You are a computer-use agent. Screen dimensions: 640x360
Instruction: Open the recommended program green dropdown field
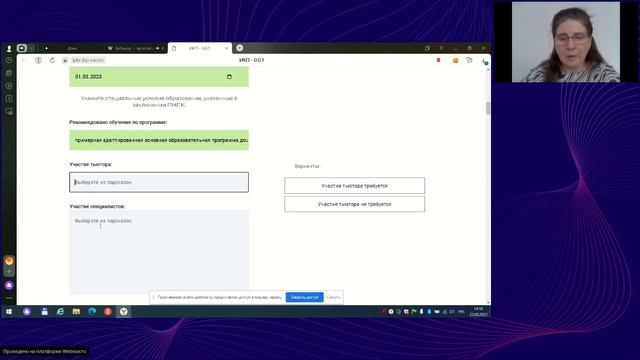(159, 140)
